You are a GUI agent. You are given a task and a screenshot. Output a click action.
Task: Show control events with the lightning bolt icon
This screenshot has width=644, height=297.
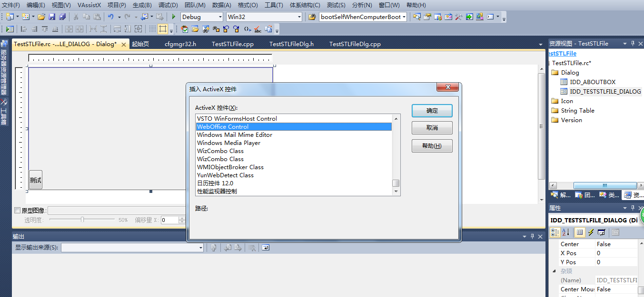pos(591,232)
